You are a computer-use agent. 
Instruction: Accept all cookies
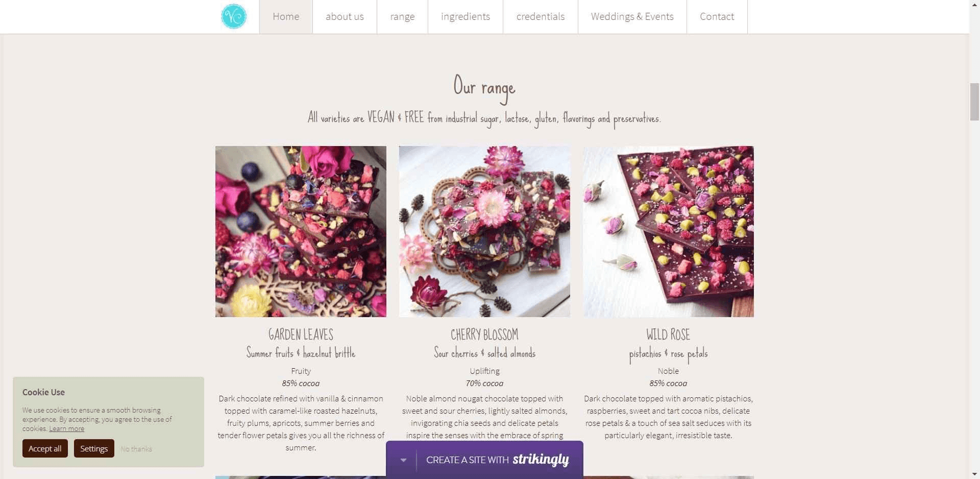click(45, 448)
